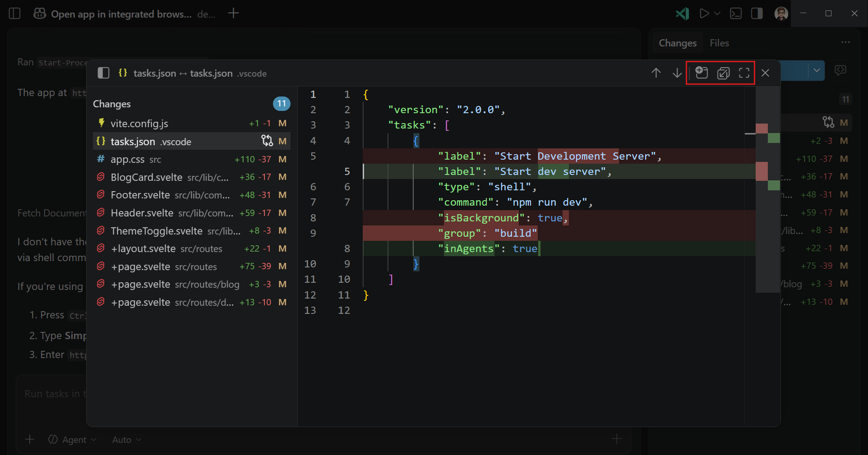Click the user profile avatar

pos(781,14)
